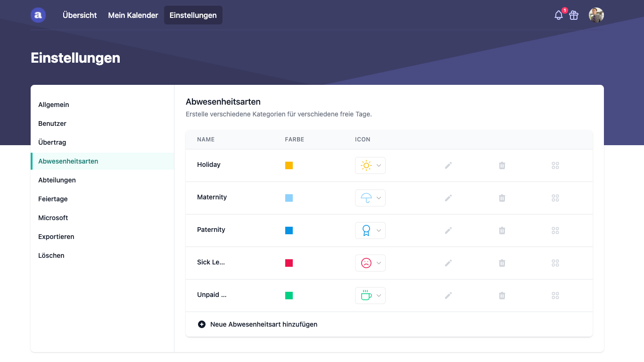Open Löschen settings section

tap(102, 255)
